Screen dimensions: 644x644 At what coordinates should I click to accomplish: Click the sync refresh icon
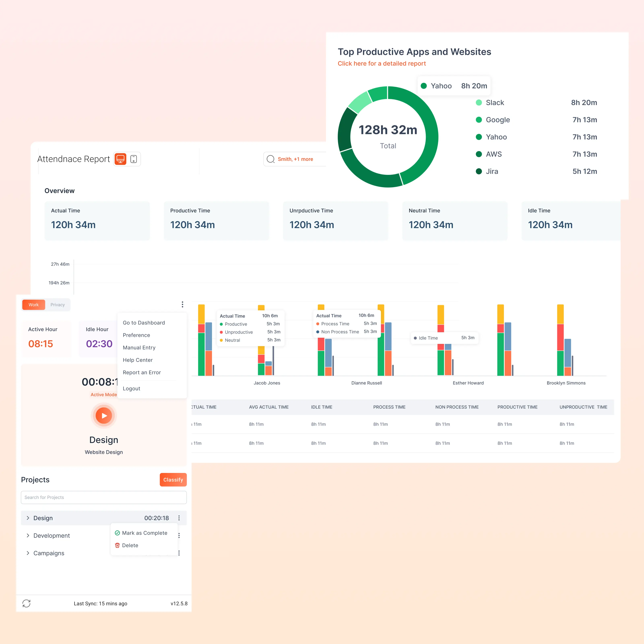[26, 603]
